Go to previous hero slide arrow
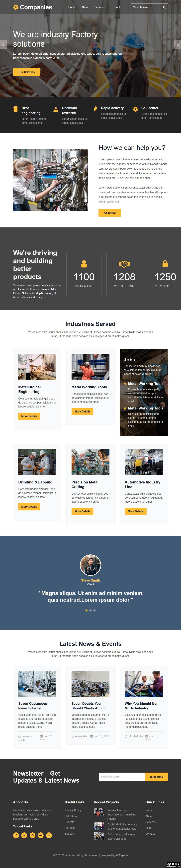This screenshot has height=868, width=181. click(x=3, y=45)
